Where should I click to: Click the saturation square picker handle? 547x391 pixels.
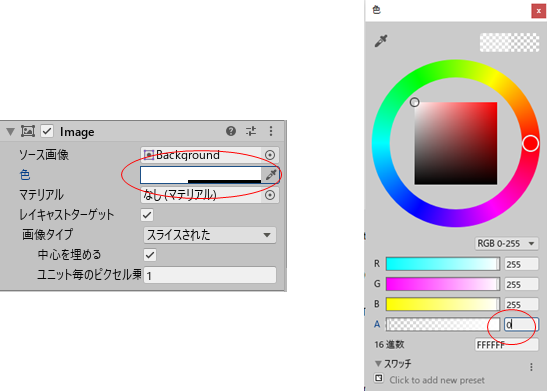(414, 102)
